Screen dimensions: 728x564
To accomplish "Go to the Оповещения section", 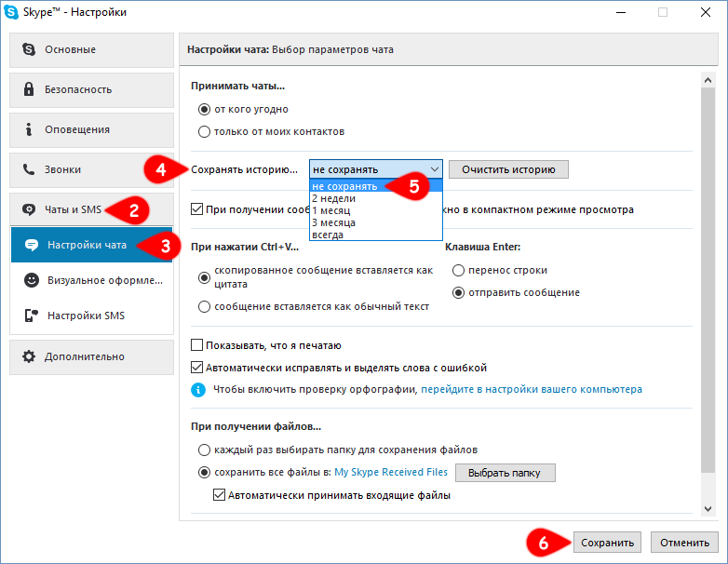I will (91, 129).
